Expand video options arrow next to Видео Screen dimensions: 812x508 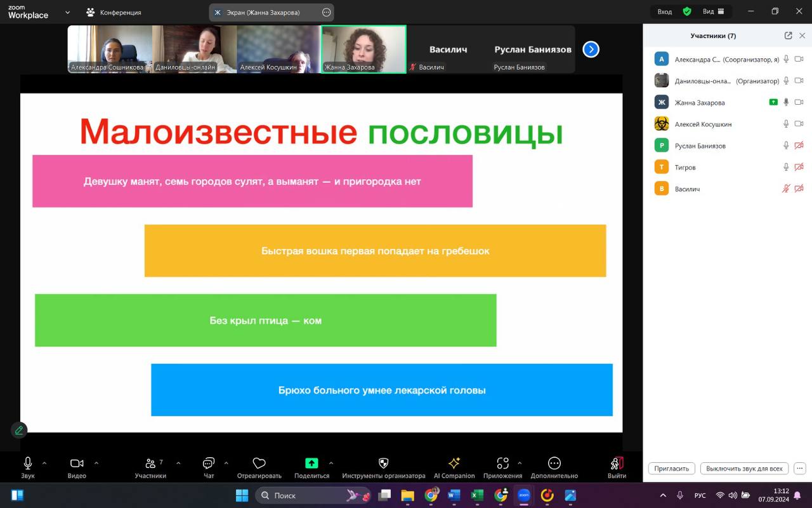click(96, 463)
